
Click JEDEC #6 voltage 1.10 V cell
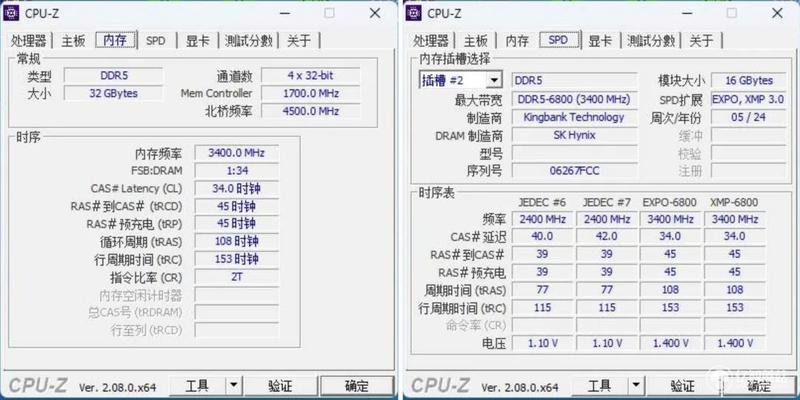pyautogui.click(x=542, y=343)
